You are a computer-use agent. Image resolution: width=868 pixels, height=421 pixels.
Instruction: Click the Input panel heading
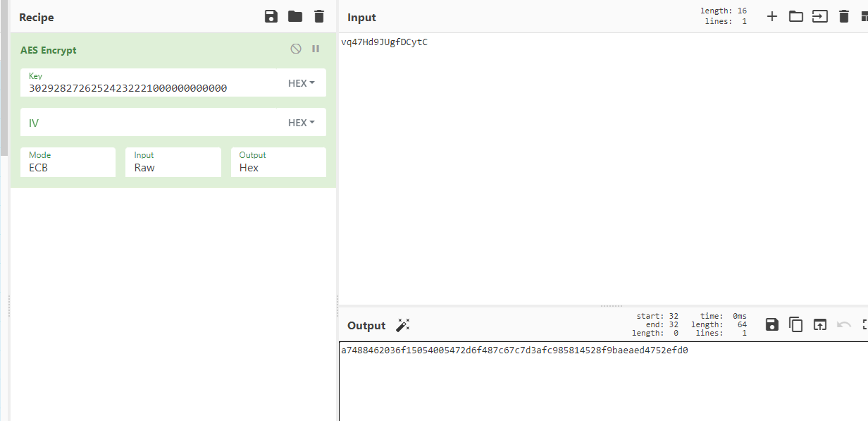pyautogui.click(x=362, y=17)
